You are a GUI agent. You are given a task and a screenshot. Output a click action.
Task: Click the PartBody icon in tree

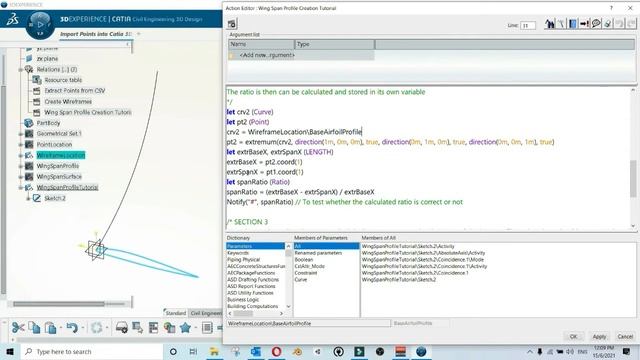click(x=29, y=123)
